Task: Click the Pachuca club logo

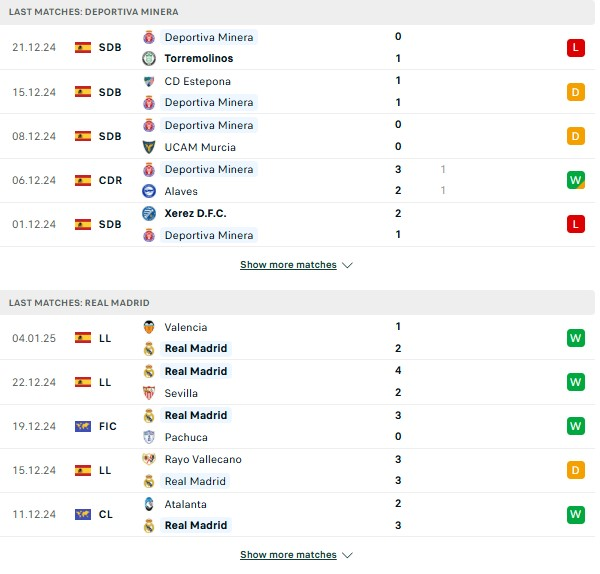Action: [x=149, y=437]
